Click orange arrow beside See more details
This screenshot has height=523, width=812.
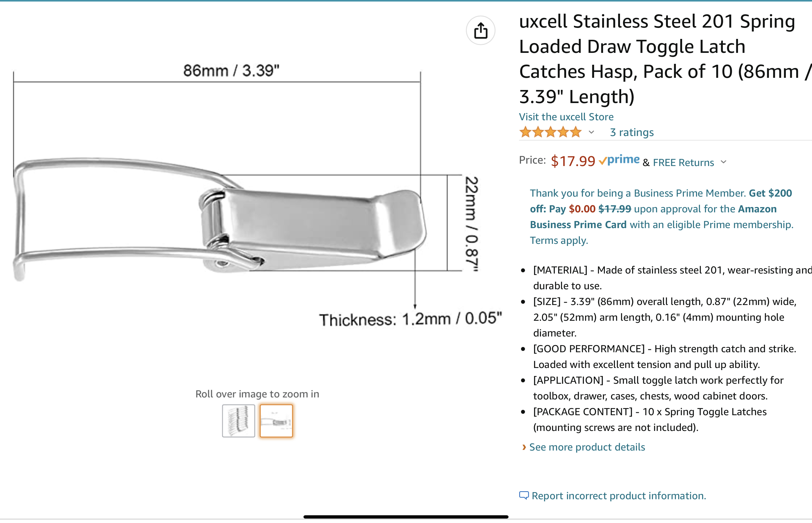pos(524,447)
